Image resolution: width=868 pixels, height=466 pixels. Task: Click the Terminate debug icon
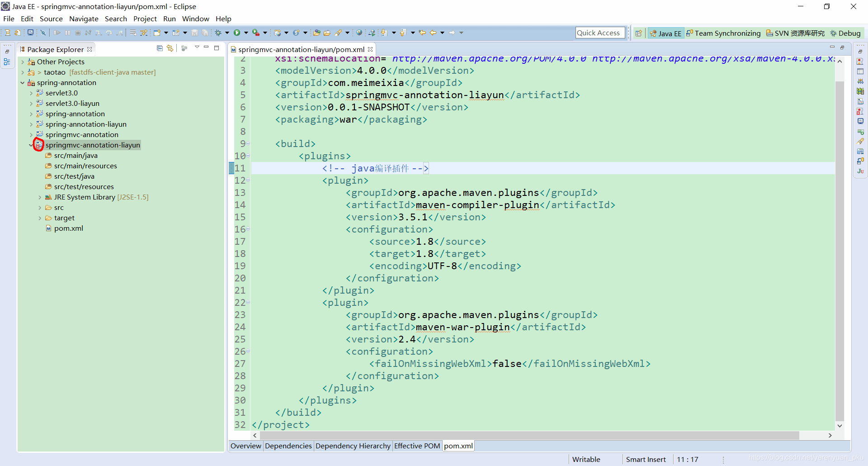(78, 33)
